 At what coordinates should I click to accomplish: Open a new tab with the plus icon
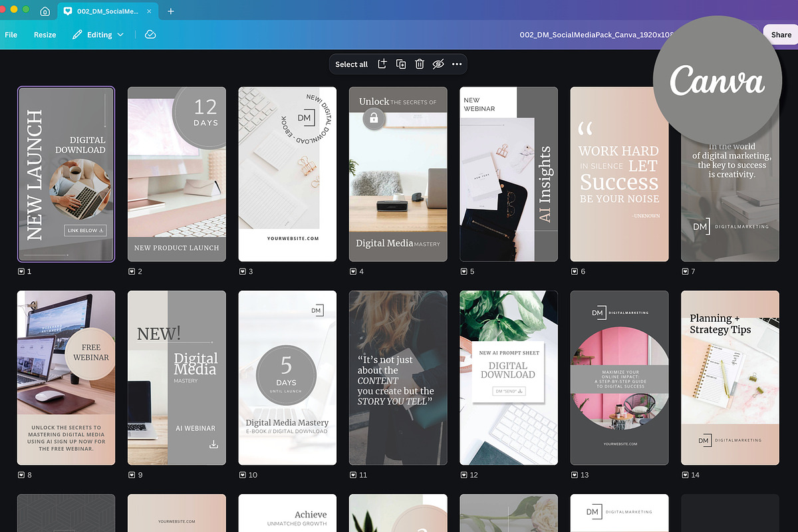point(171,11)
